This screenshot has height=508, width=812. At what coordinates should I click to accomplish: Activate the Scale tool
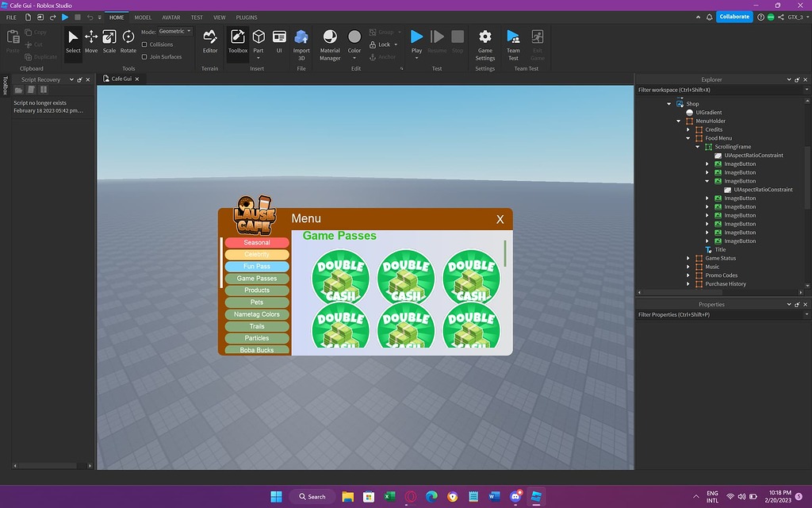(x=109, y=41)
